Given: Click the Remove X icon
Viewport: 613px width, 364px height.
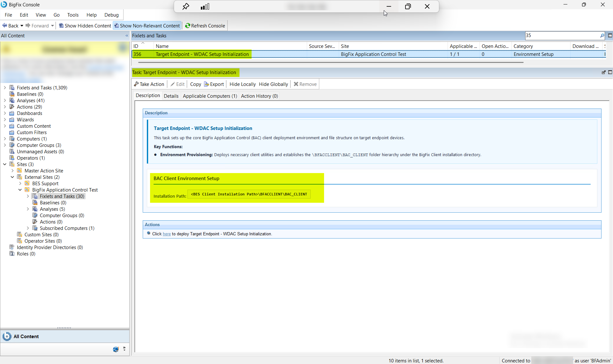Looking at the screenshot, I should [x=296, y=84].
